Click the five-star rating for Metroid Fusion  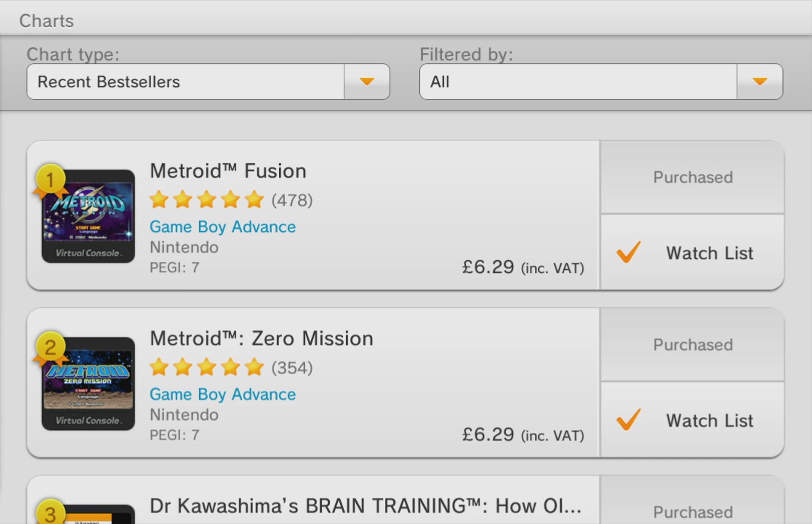click(x=207, y=199)
